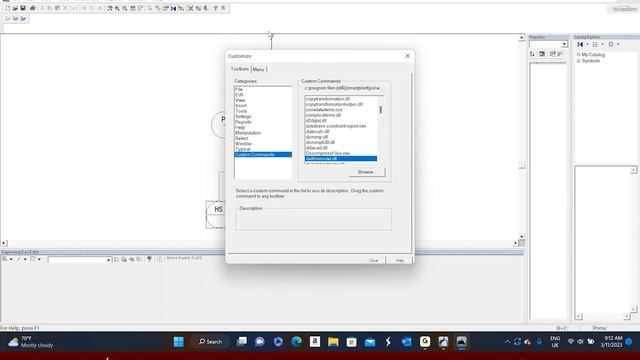Click the Open folder toolbar icon
This screenshot has width=640, height=360.
click(x=15, y=8)
